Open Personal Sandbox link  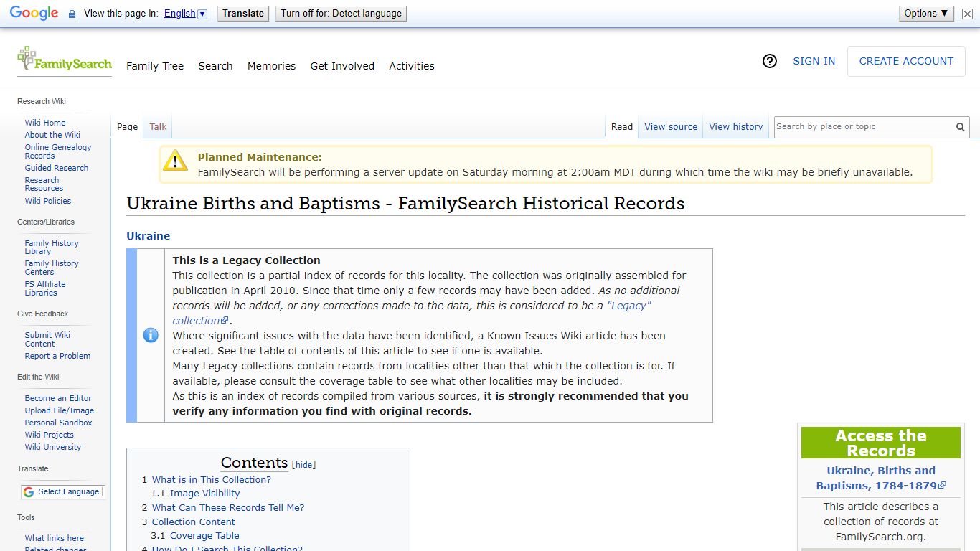pos(58,423)
